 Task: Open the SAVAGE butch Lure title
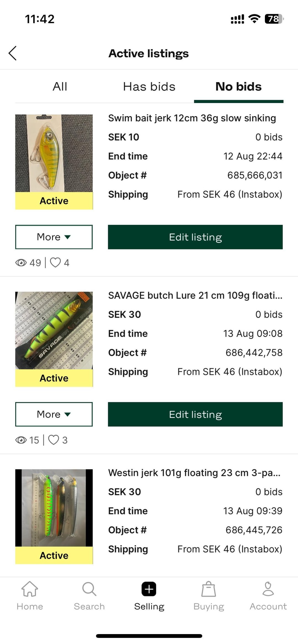[x=195, y=295]
